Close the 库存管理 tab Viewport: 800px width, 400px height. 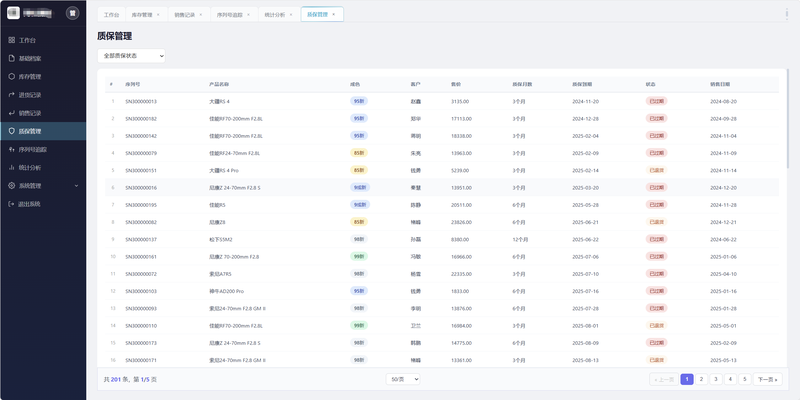pyautogui.click(x=158, y=15)
